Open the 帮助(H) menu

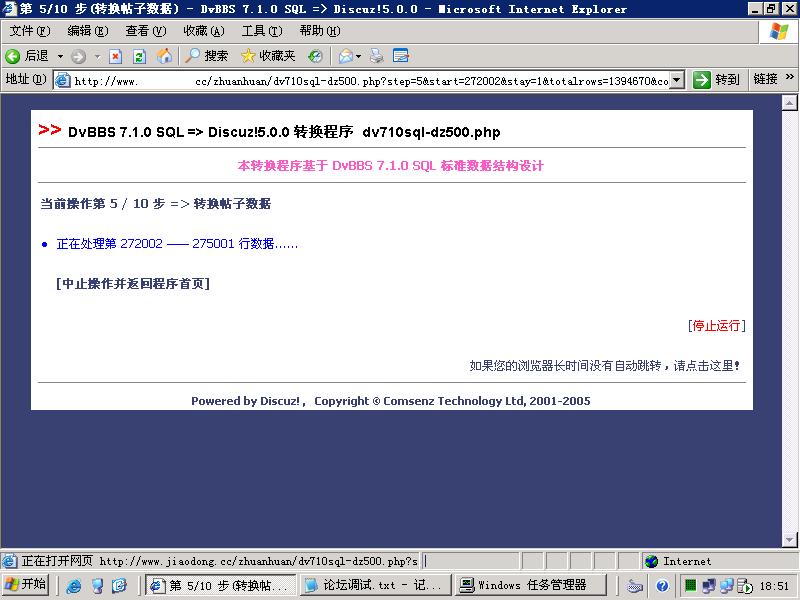coord(320,31)
